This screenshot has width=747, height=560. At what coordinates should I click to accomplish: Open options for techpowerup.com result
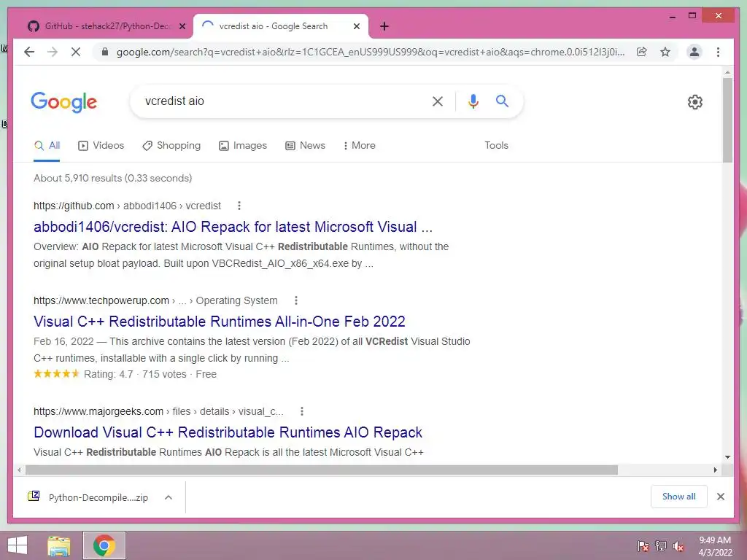point(296,300)
